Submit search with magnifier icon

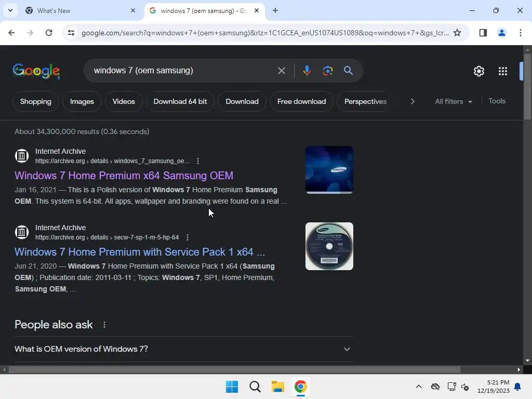[348, 71]
